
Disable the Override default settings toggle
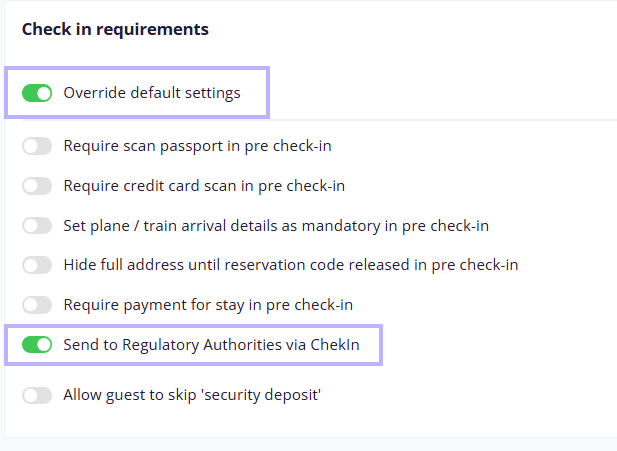37,93
